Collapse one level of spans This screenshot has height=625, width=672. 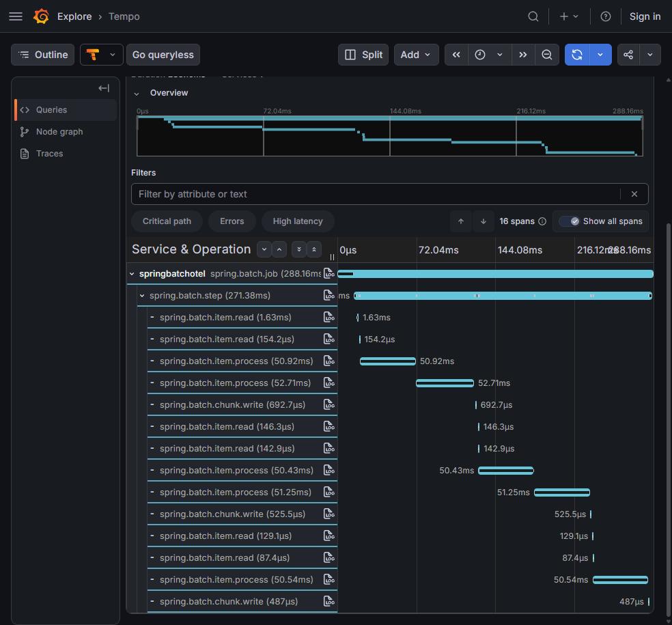pos(279,249)
